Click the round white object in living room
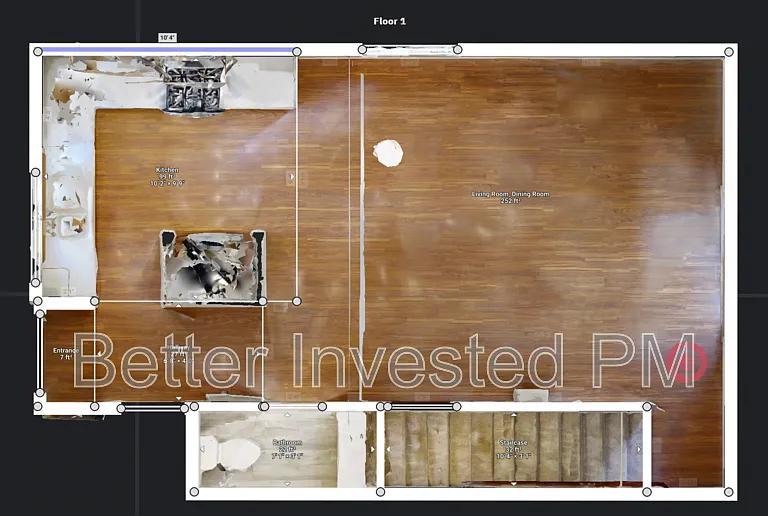Image resolution: width=768 pixels, height=516 pixels. [388, 153]
